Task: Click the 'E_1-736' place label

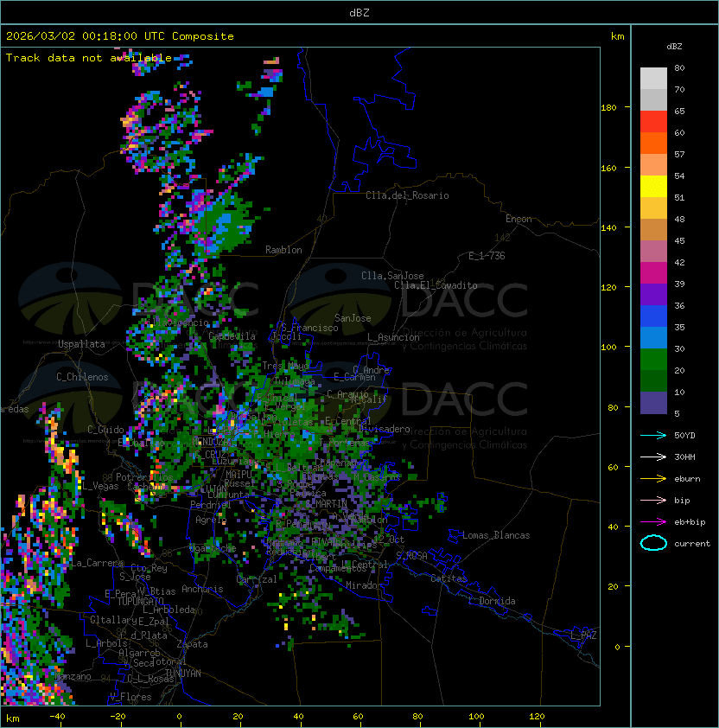Action: (487, 256)
